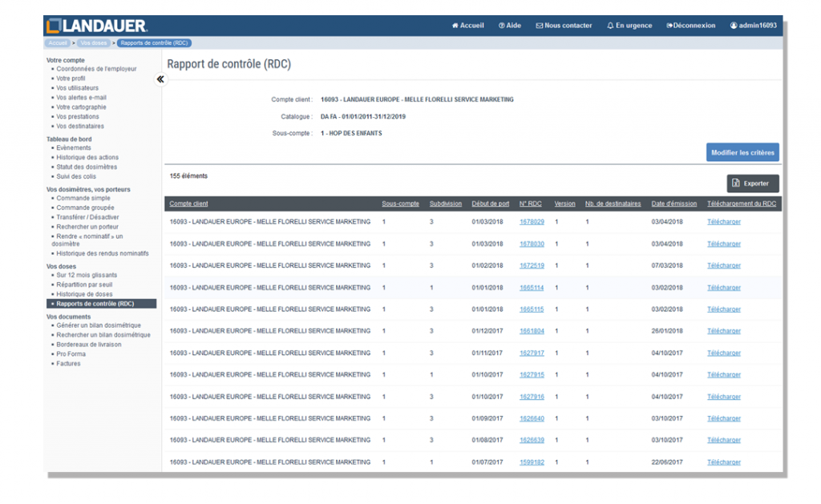The height and width of the screenshot is (504, 821).
Task: Open RDC number 1678029 link
Action: [532, 222]
